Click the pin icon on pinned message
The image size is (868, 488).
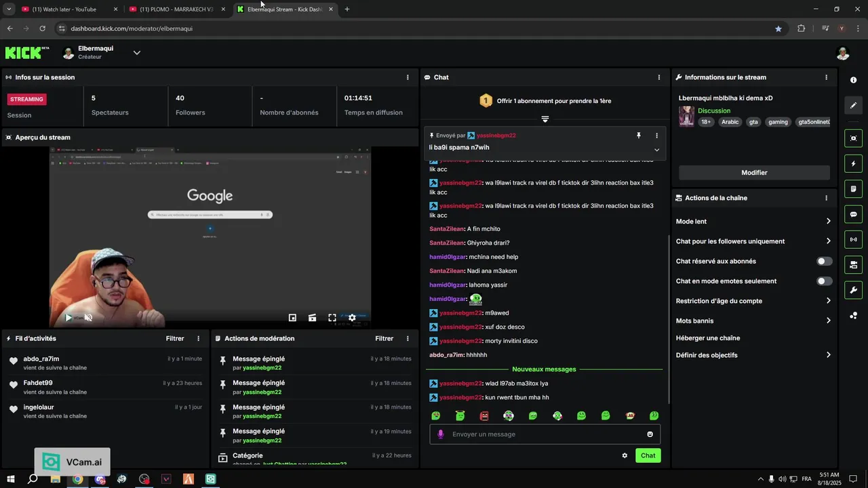tap(638, 136)
